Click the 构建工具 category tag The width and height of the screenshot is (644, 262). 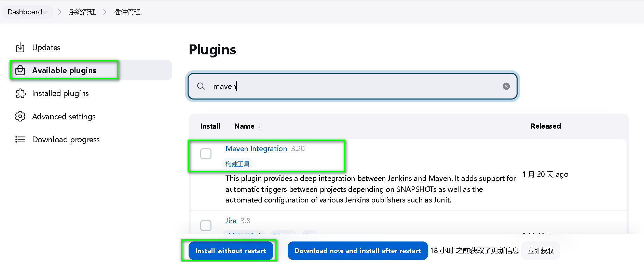tap(237, 164)
